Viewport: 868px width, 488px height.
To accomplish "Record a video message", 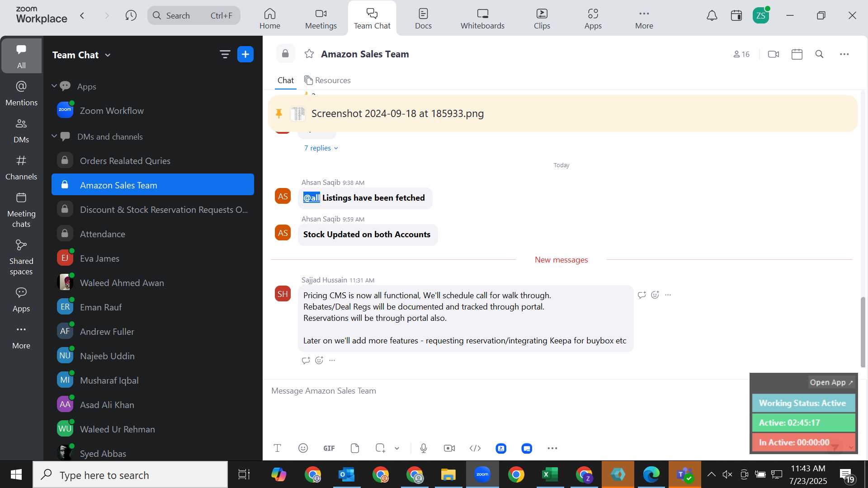I will (x=449, y=448).
